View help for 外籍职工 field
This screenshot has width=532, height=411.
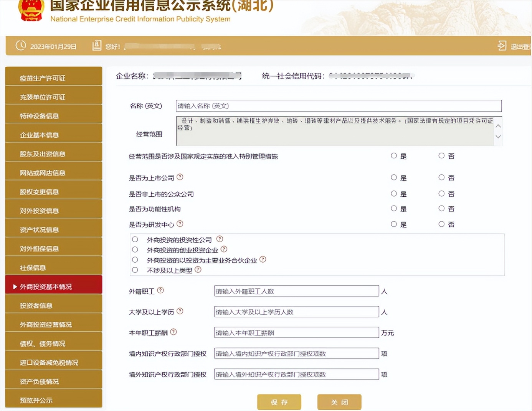click(x=161, y=289)
